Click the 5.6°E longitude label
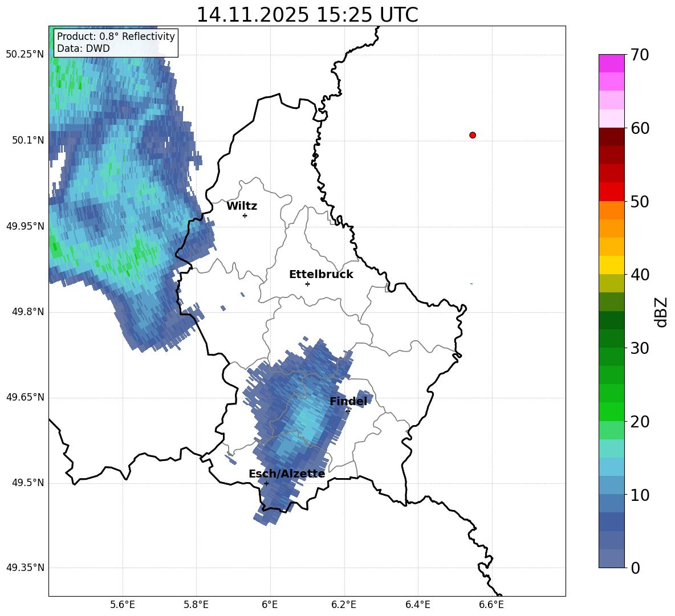 [123, 605]
